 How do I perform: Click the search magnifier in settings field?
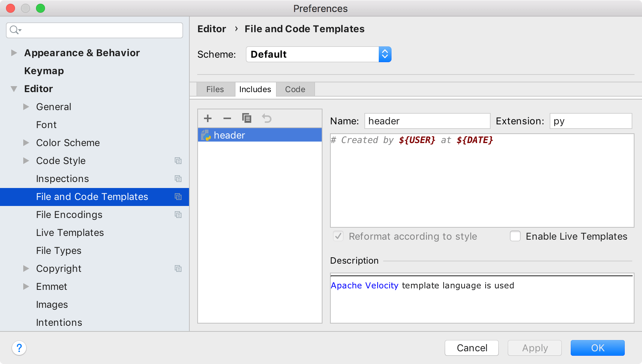point(14,30)
